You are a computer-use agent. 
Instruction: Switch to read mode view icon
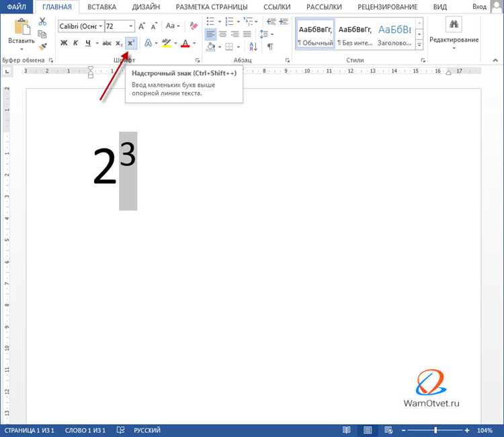347,430
